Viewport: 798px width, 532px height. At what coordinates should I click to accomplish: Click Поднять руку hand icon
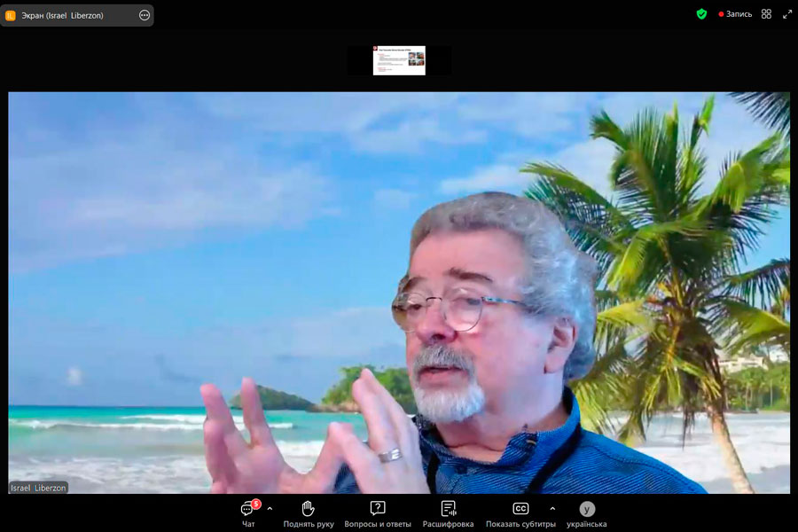(309, 513)
